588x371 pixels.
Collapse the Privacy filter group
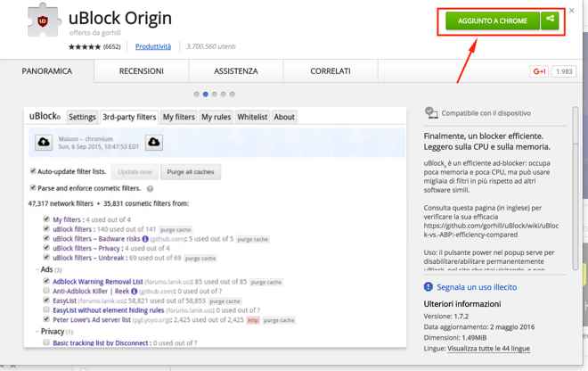[38, 332]
